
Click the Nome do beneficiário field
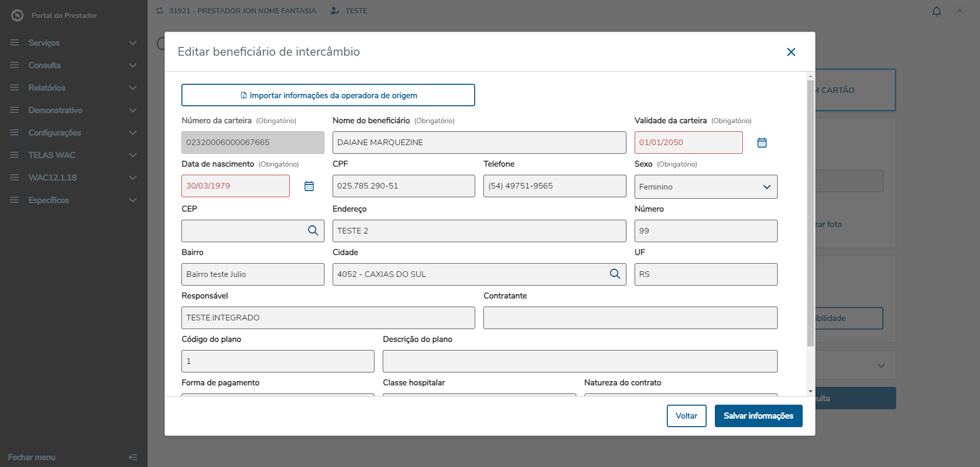click(x=479, y=143)
